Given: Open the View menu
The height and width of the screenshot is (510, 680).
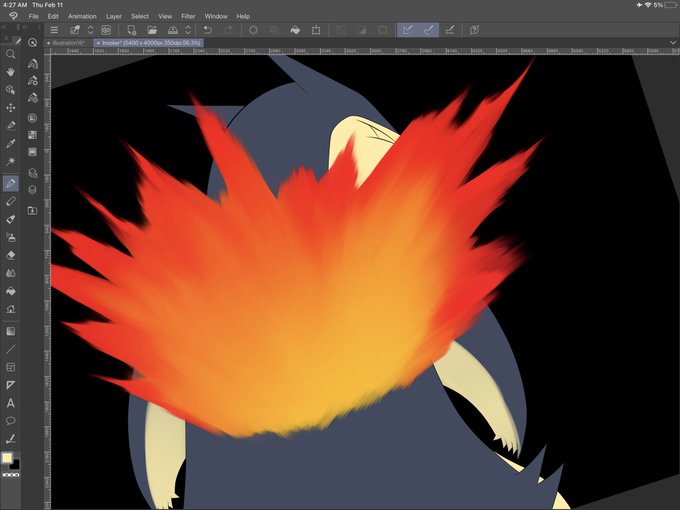Looking at the screenshot, I should (x=165, y=16).
